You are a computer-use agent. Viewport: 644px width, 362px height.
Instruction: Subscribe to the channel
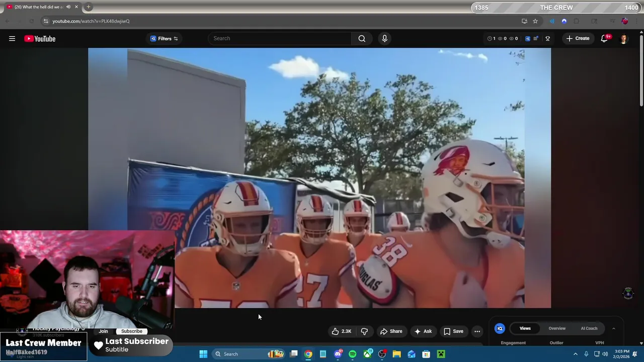click(132, 331)
